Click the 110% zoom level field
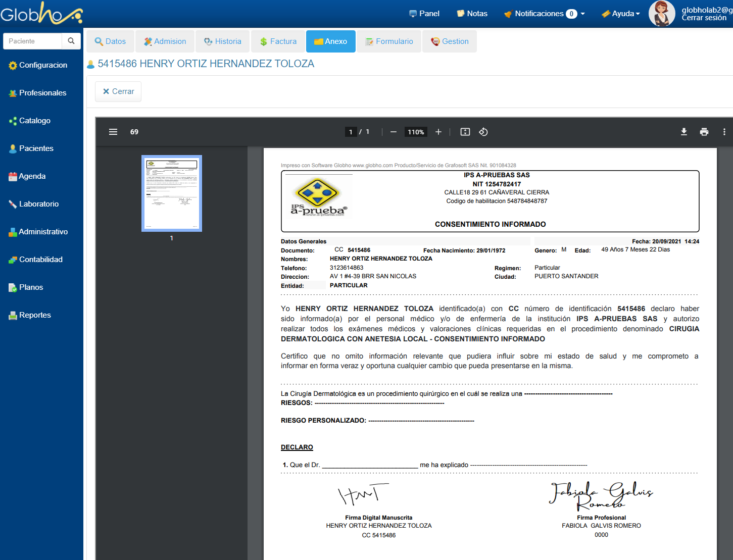This screenshot has height=560, width=733. [416, 132]
